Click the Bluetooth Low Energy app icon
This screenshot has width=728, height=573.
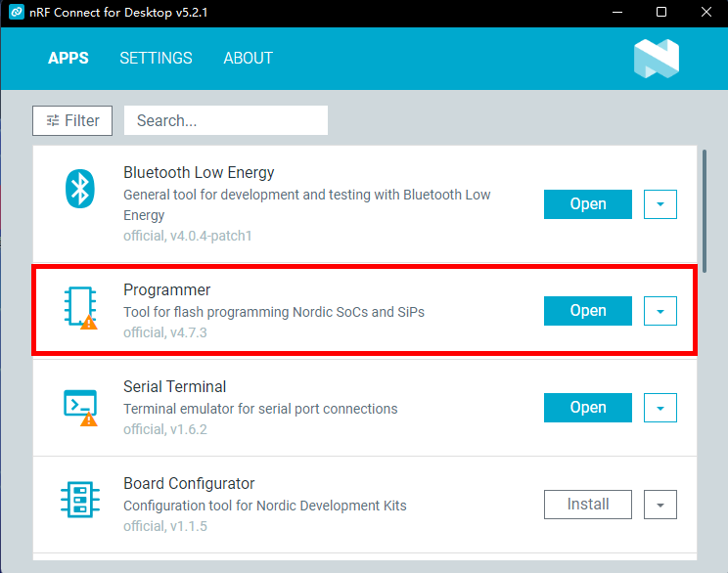(80, 189)
